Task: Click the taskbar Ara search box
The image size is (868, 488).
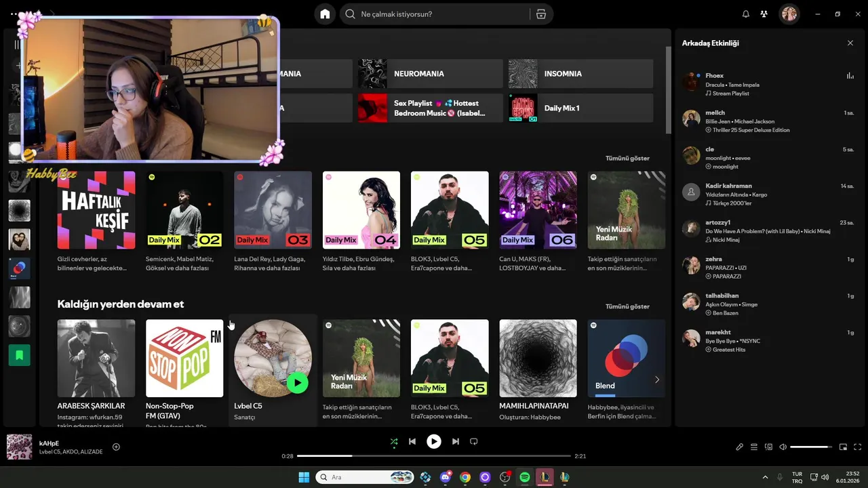Action: coord(365,477)
